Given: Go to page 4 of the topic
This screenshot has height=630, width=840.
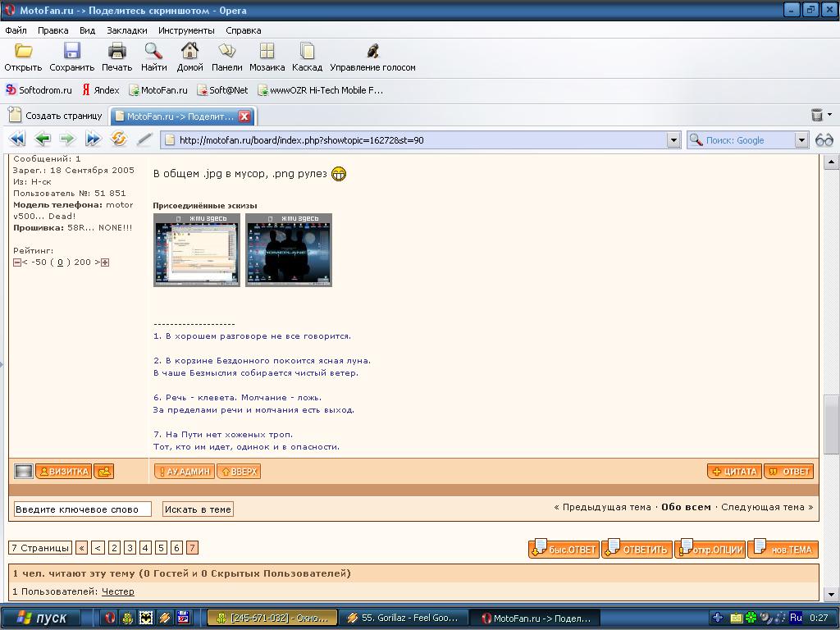Looking at the screenshot, I should coord(145,548).
